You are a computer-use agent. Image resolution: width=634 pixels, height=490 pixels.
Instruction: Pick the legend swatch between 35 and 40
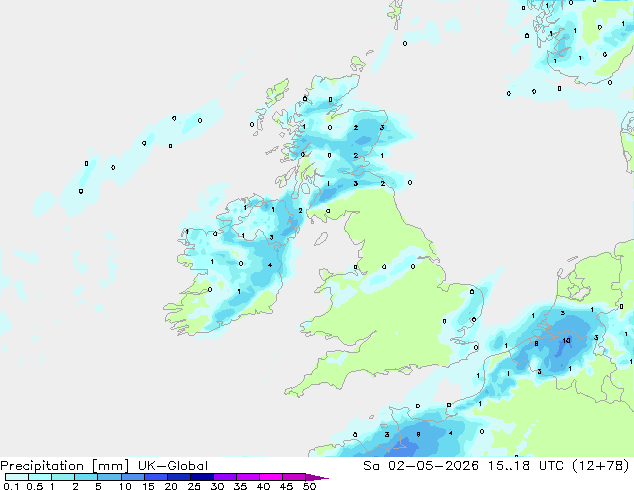point(247,477)
